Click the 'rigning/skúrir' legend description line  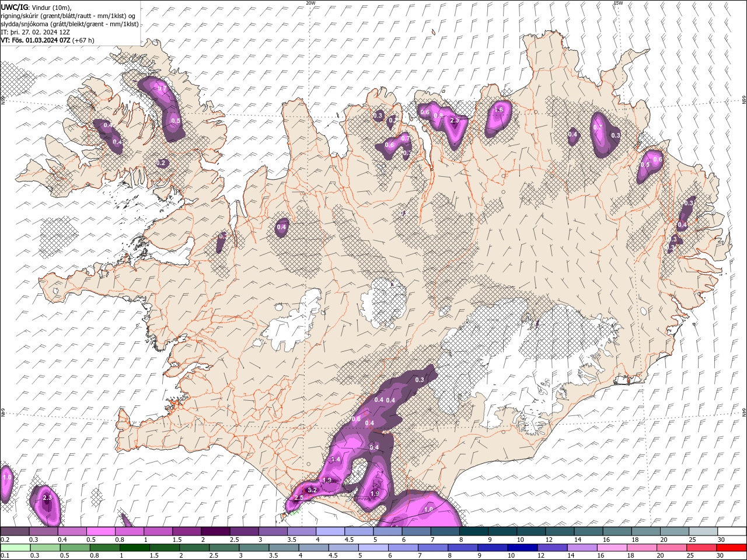pyautogui.click(x=68, y=16)
